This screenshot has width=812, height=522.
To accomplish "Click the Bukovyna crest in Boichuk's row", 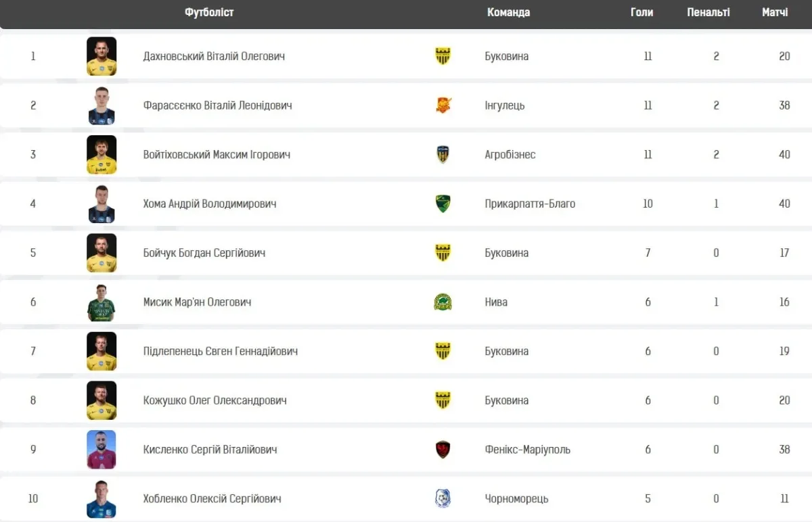I will pyautogui.click(x=443, y=253).
